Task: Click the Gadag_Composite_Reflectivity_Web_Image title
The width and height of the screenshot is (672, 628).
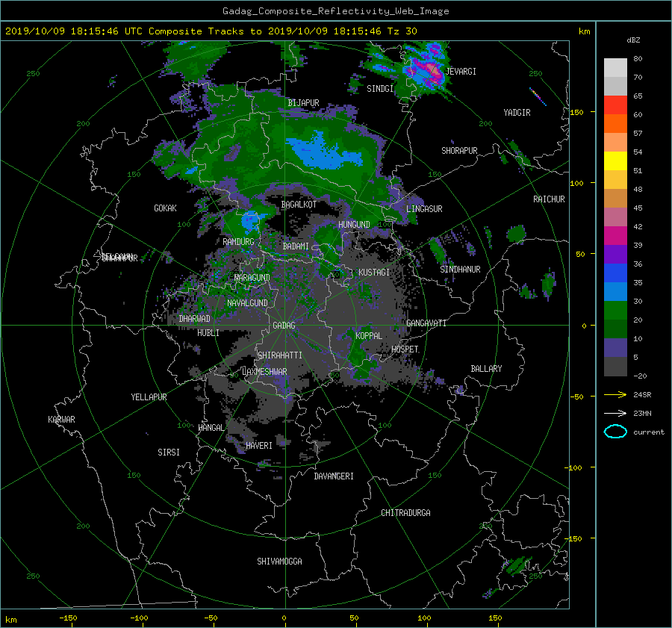Action: [335, 11]
